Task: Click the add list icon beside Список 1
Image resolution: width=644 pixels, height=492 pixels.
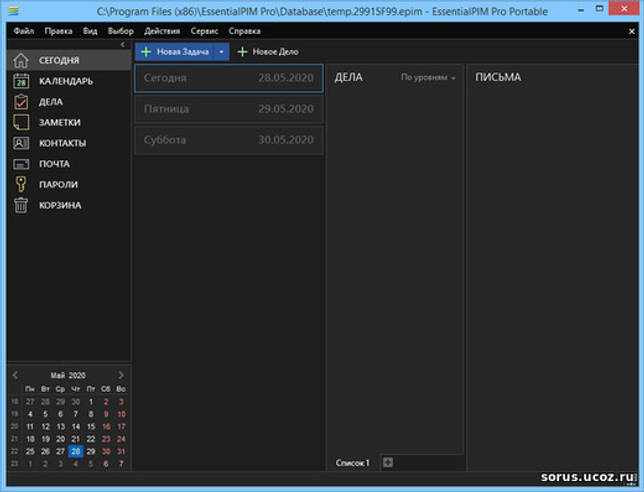Action: click(387, 463)
